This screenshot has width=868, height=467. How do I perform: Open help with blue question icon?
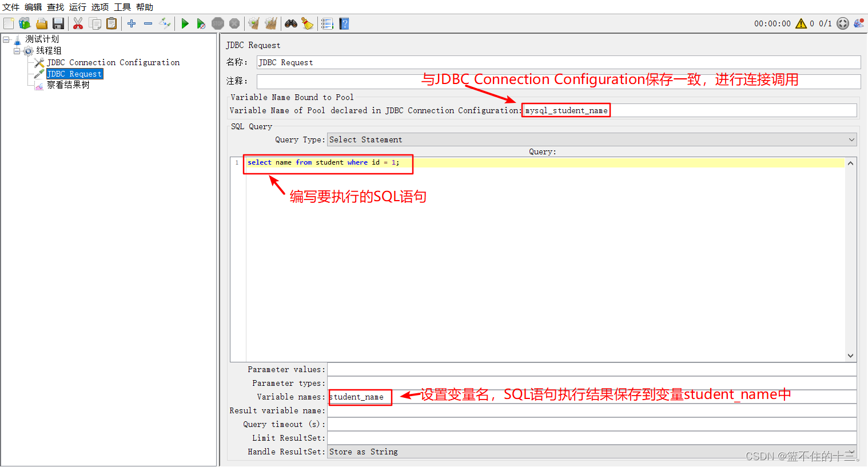pyautogui.click(x=344, y=23)
